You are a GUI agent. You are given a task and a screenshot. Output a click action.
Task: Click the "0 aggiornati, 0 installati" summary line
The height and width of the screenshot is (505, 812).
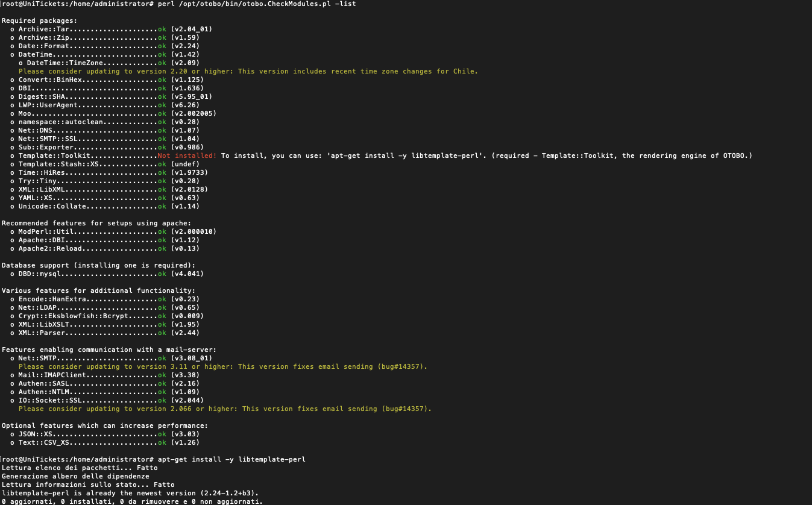tap(132, 501)
